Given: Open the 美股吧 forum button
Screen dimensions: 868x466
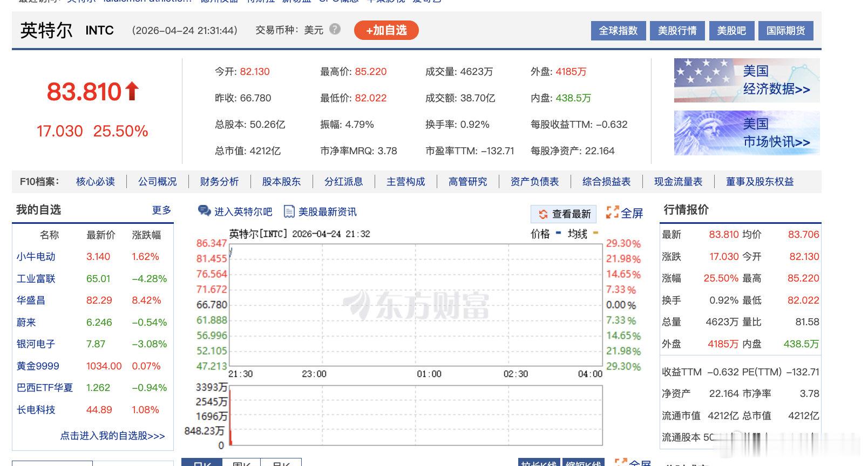Looking at the screenshot, I should (x=731, y=30).
